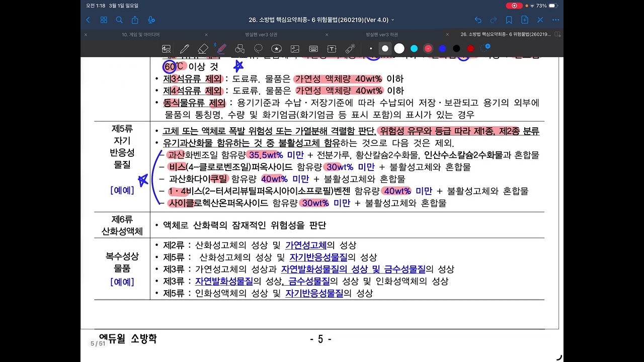
Task: Redo the last undone action
Action: 494,20
